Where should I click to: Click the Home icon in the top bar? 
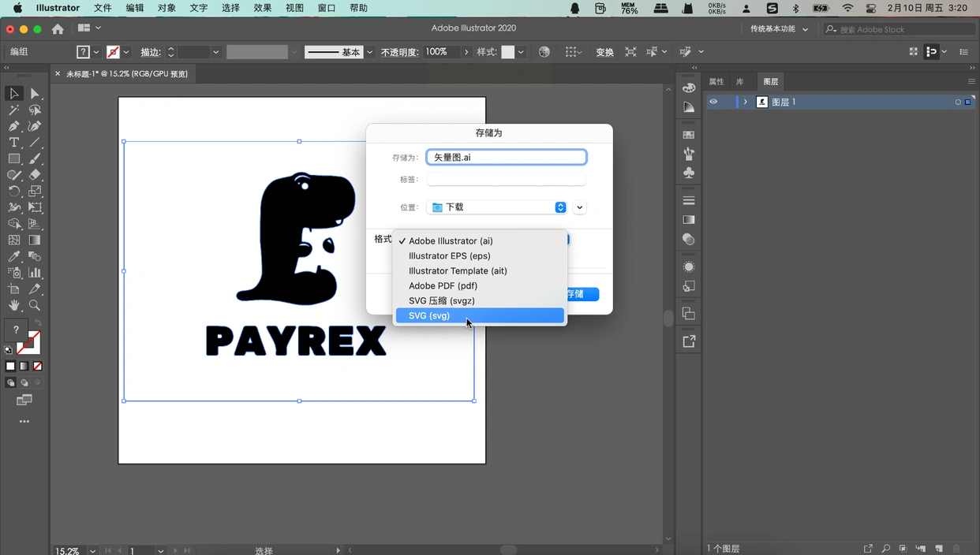(58, 29)
